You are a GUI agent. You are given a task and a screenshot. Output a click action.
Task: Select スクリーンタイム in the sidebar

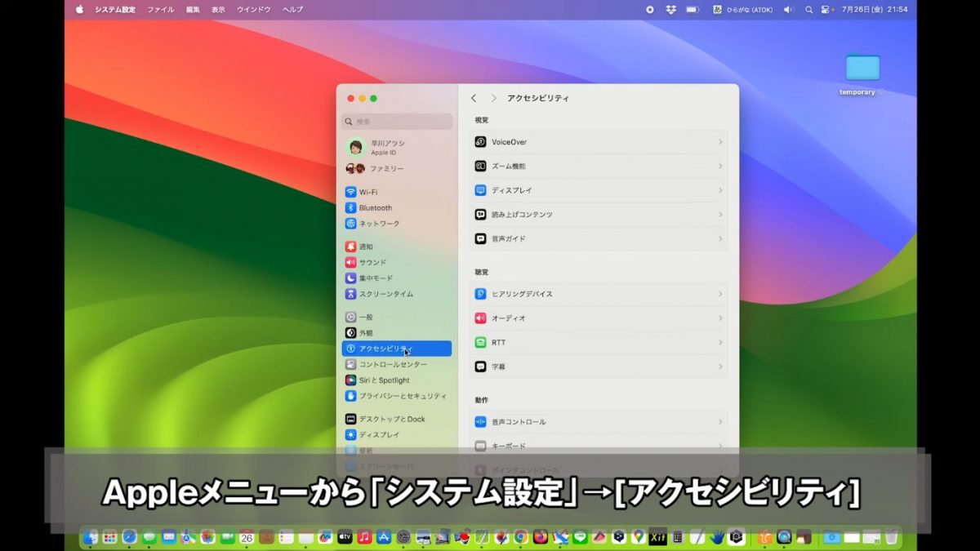click(x=397, y=293)
